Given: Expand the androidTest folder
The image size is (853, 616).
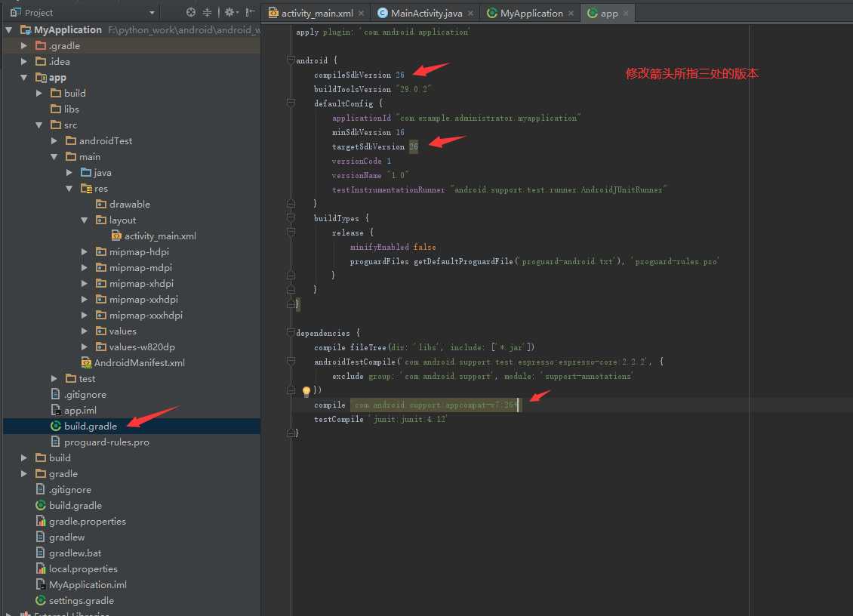Looking at the screenshot, I should (54, 140).
